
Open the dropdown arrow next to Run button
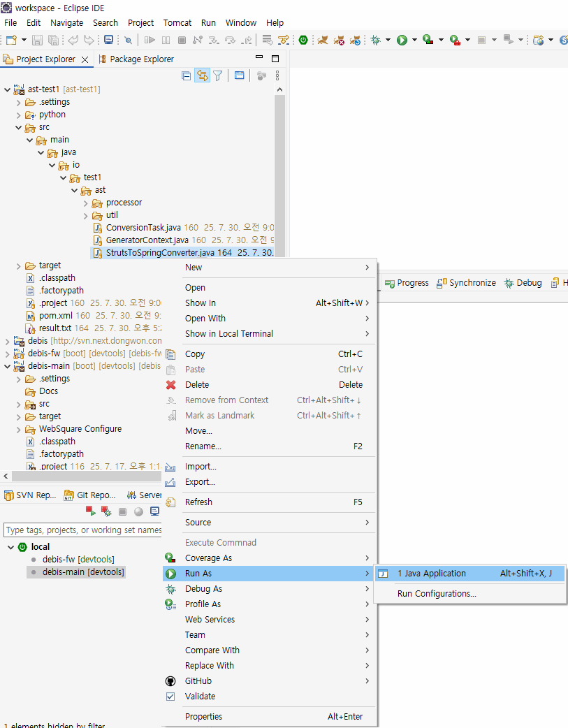pos(415,40)
